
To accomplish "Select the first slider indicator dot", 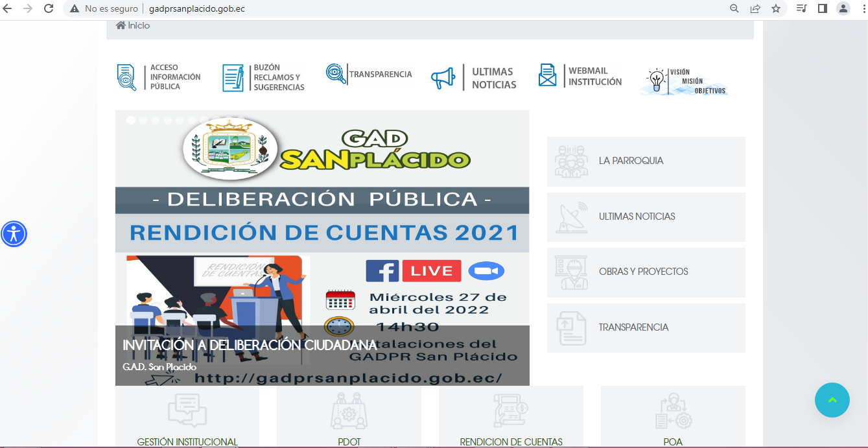I will tap(131, 120).
